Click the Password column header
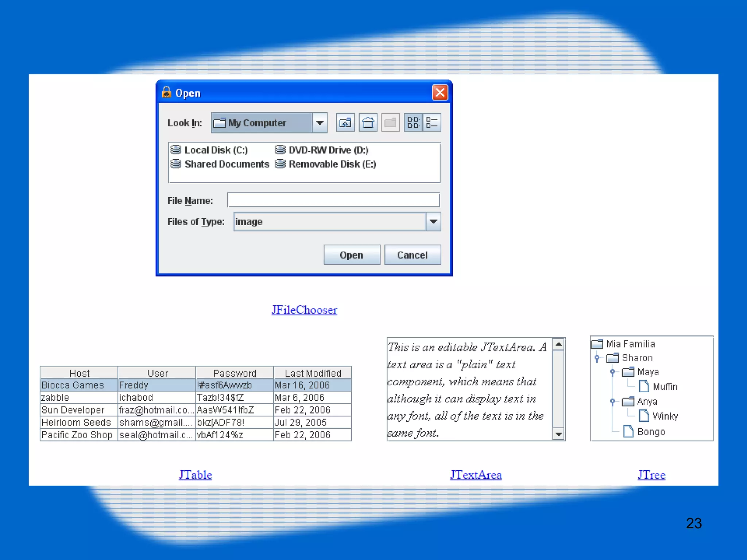This screenshot has height=560, width=747. point(235,373)
